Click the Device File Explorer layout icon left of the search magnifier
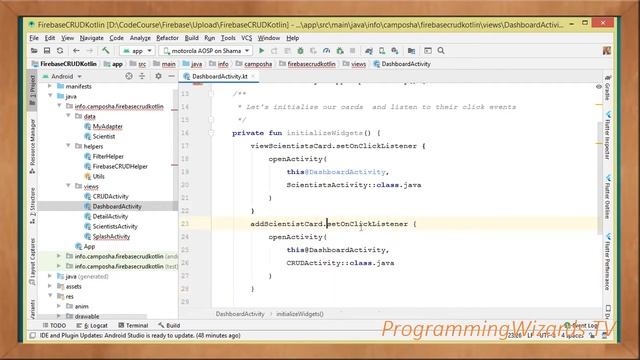 coord(428,51)
